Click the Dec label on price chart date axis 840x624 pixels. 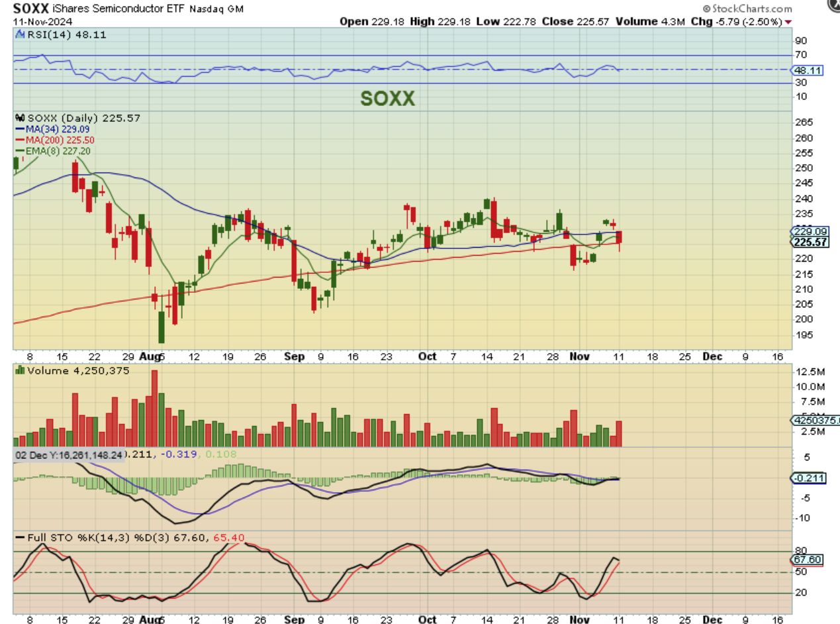(x=712, y=356)
